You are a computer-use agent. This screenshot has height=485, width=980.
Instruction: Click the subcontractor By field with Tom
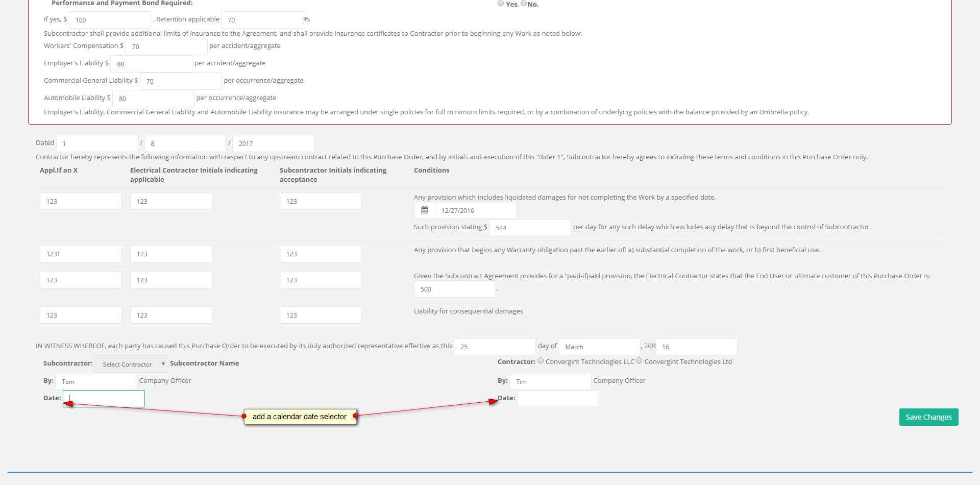click(x=96, y=381)
